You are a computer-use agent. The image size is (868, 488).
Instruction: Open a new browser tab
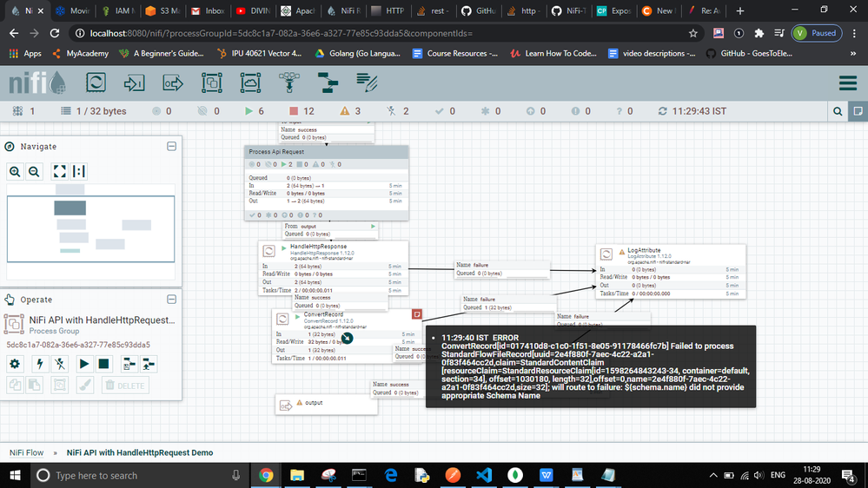pyautogui.click(x=740, y=10)
